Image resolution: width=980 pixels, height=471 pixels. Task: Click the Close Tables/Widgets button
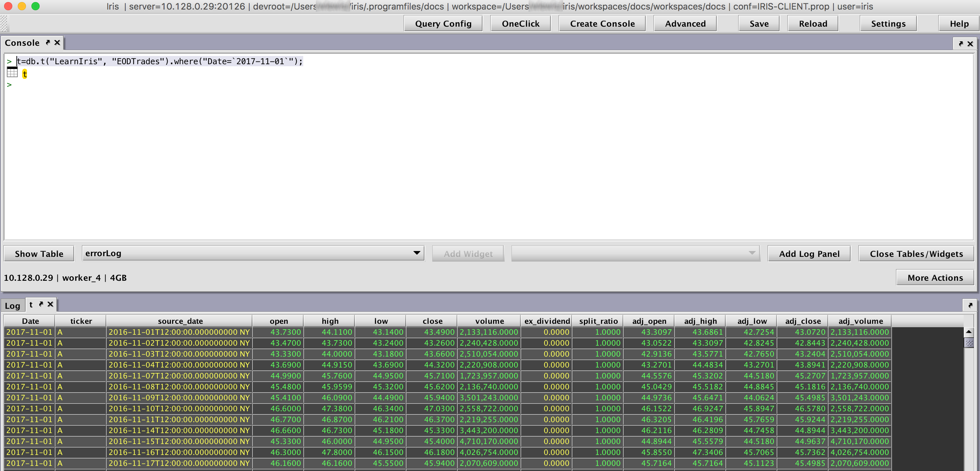916,254
